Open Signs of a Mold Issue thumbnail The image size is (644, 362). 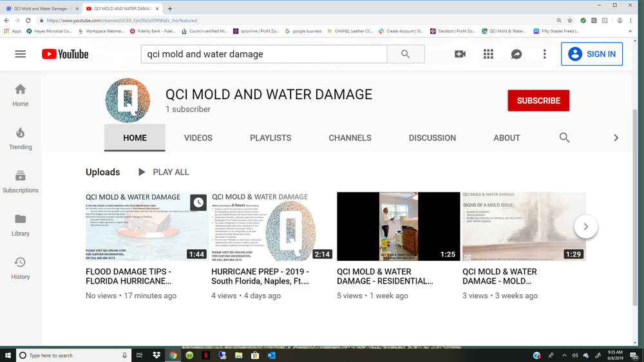(524, 226)
